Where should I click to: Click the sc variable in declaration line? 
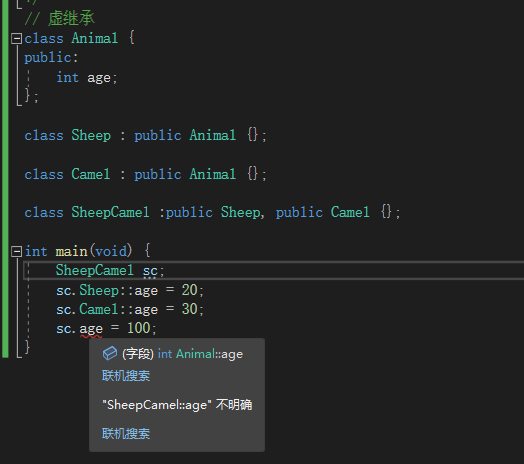point(150,271)
